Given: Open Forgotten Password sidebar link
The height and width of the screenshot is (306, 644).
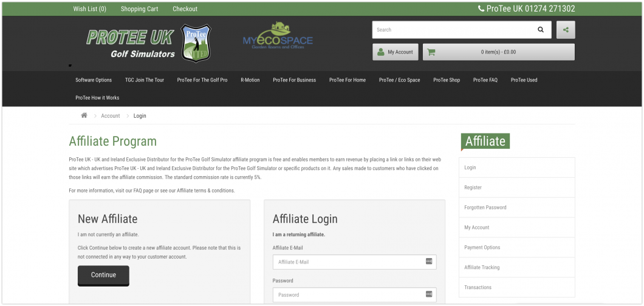Looking at the screenshot, I should pos(516,207).
